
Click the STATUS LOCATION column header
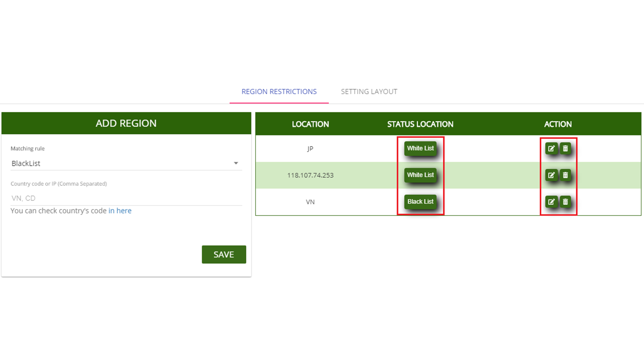tap(420, 124)
